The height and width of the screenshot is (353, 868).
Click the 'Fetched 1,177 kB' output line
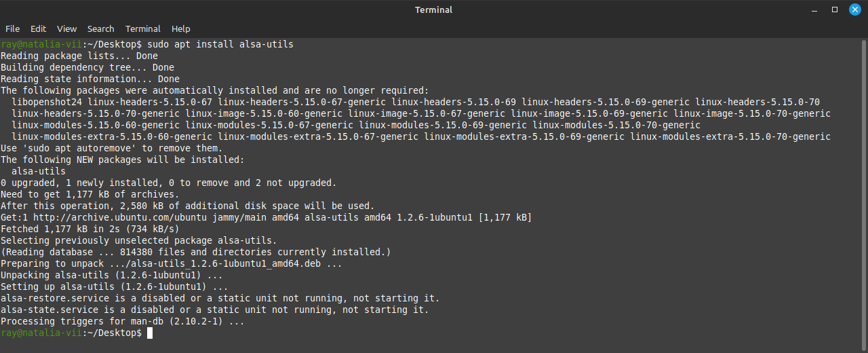click(90, 229)
